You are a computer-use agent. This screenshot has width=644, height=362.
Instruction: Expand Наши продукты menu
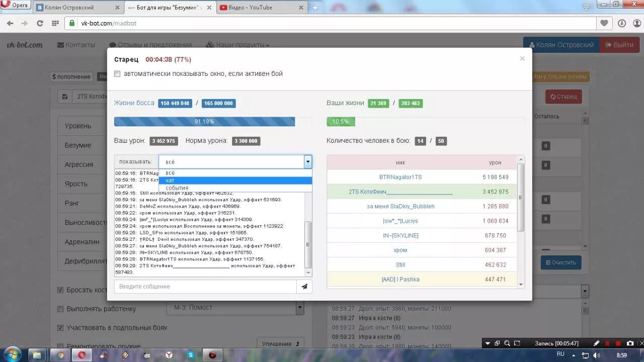click(238, 45)
